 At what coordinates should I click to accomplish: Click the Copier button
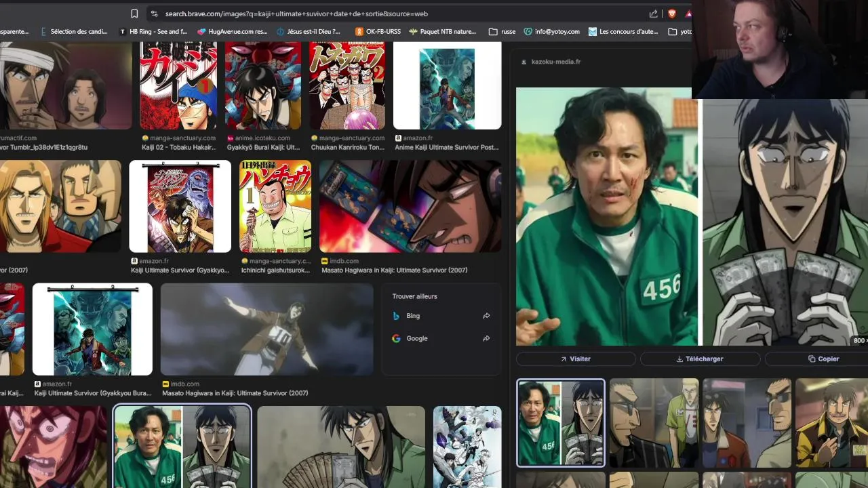pos(823,359)
